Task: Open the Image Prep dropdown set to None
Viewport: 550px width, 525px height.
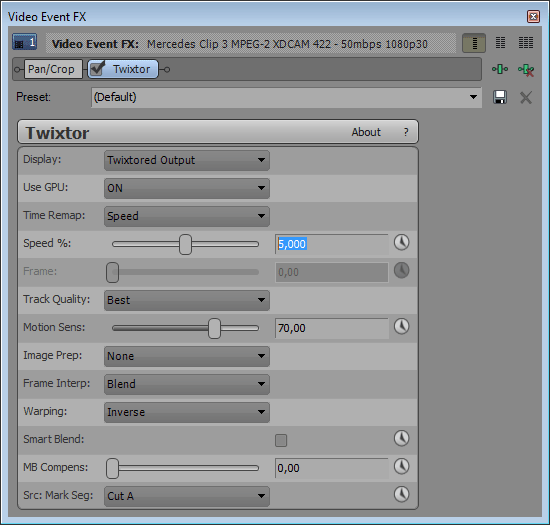Action: tap(187, 356)
